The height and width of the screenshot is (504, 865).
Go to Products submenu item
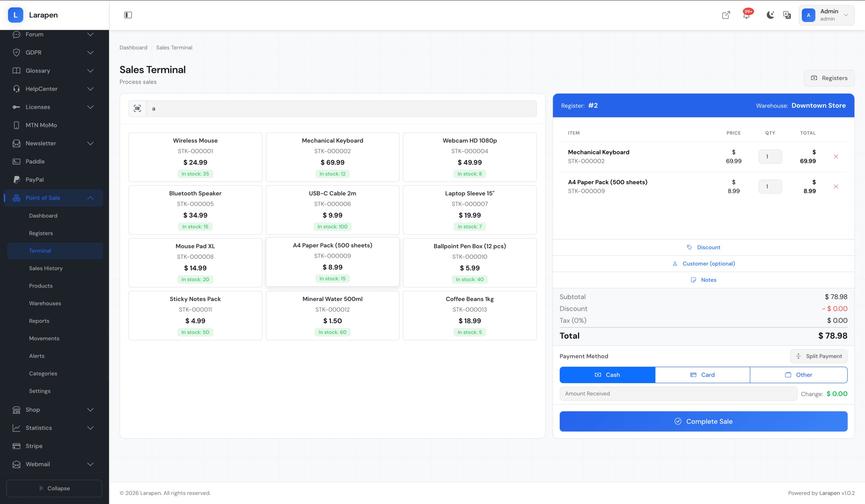tap(41, 285)
